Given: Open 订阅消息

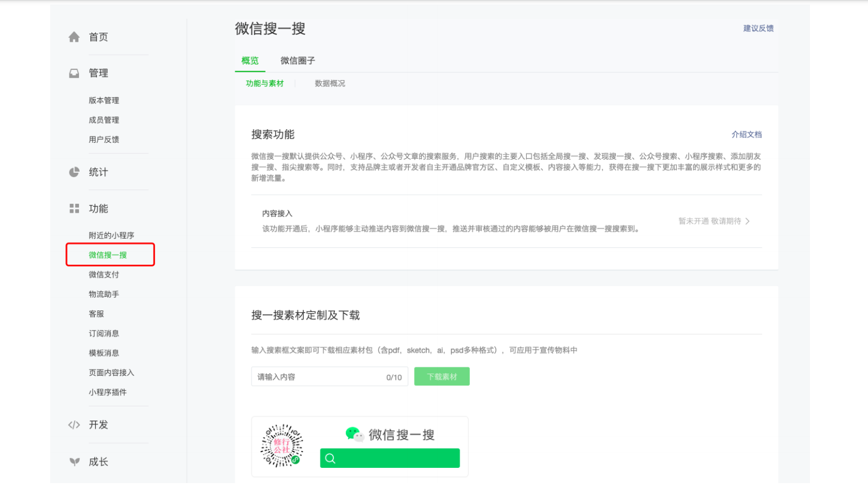Looking at the screenshot, I should pyautogui.click(x=104, y=334).
